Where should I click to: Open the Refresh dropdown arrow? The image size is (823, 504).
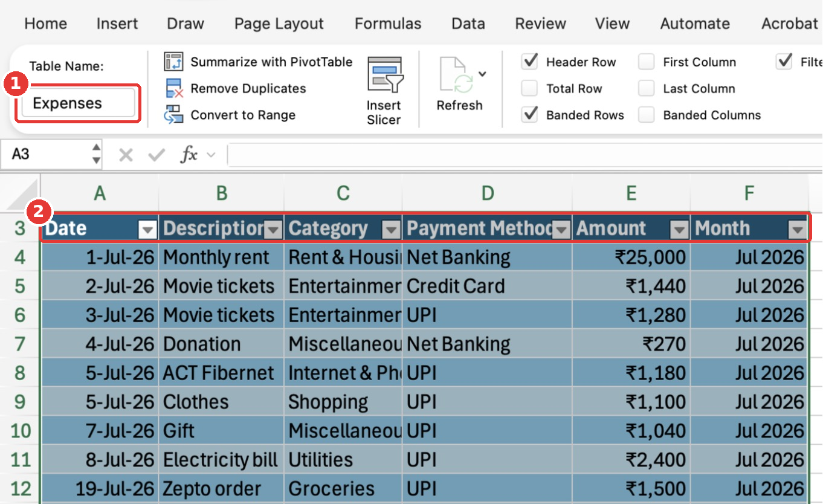coord(482,74)
